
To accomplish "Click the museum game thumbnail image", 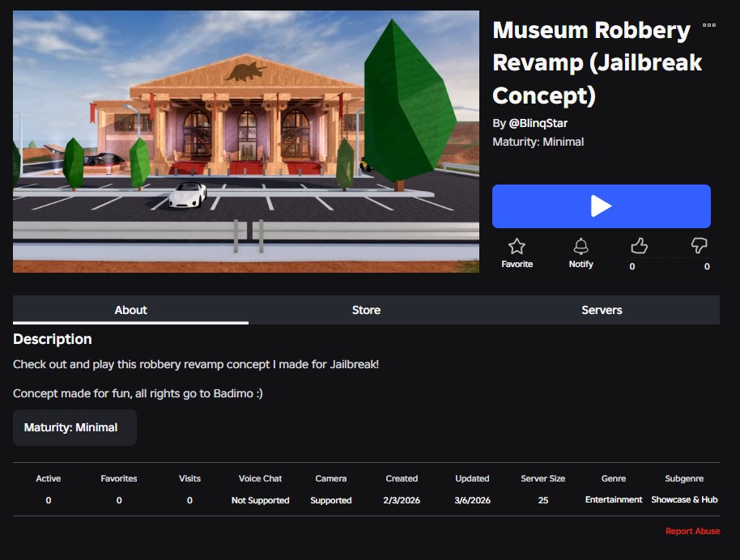I will click(x=246, y=142).
